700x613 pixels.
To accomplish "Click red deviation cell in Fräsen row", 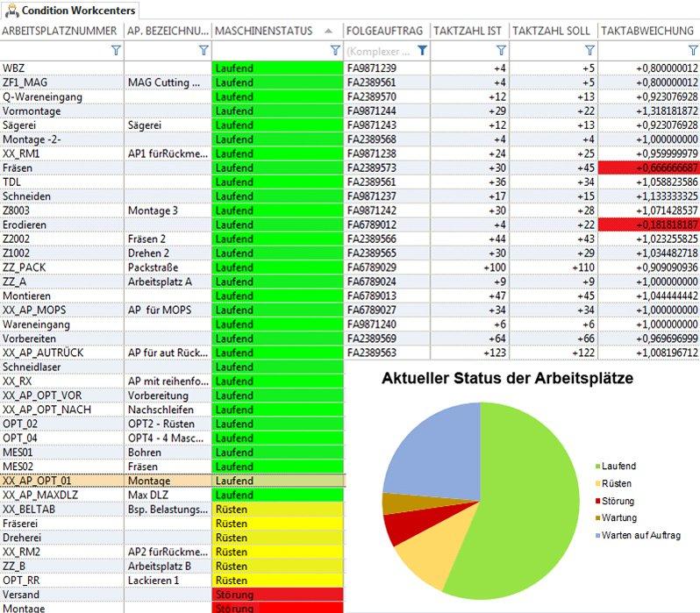I will [648, 168].
